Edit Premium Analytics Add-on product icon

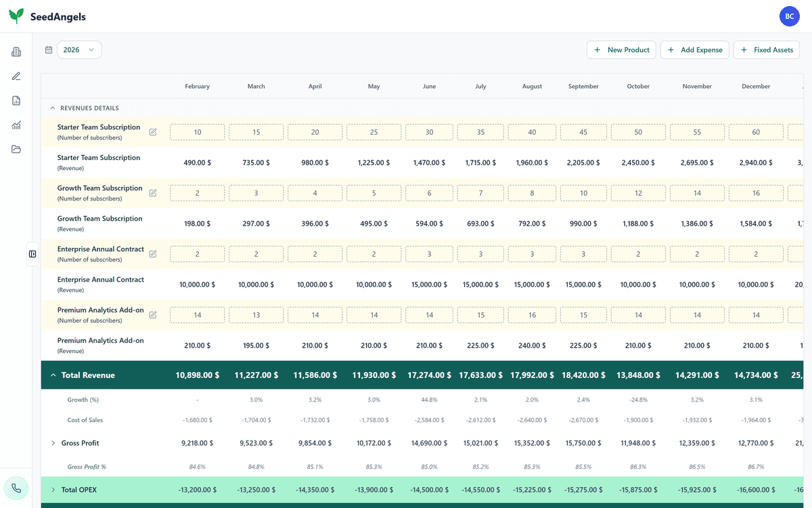pos(153,315)
